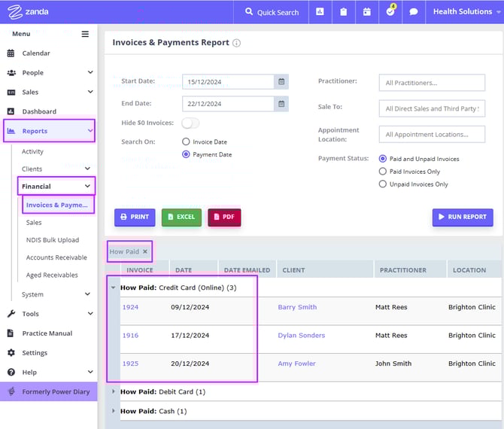
Task: Open Accounts Receivable in sidebar
Action: 56,257
